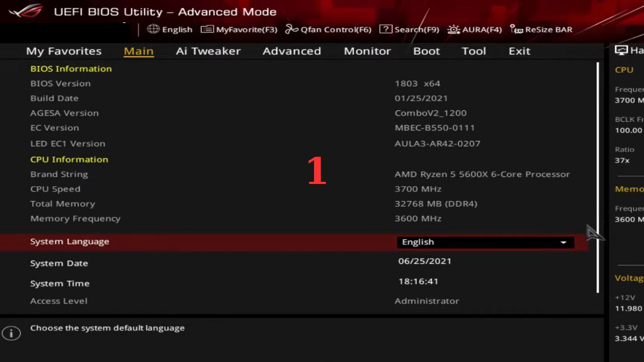Click the CPU speed value 3700 MHz
Viewport: 644px width, 362px height.
[x=418, y=189]
